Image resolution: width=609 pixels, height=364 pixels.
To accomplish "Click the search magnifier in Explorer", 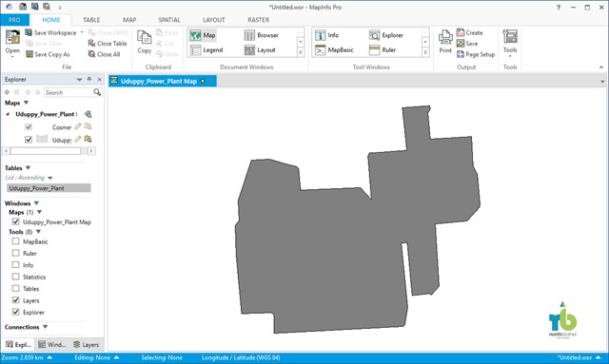I will [x=97, y=92].
